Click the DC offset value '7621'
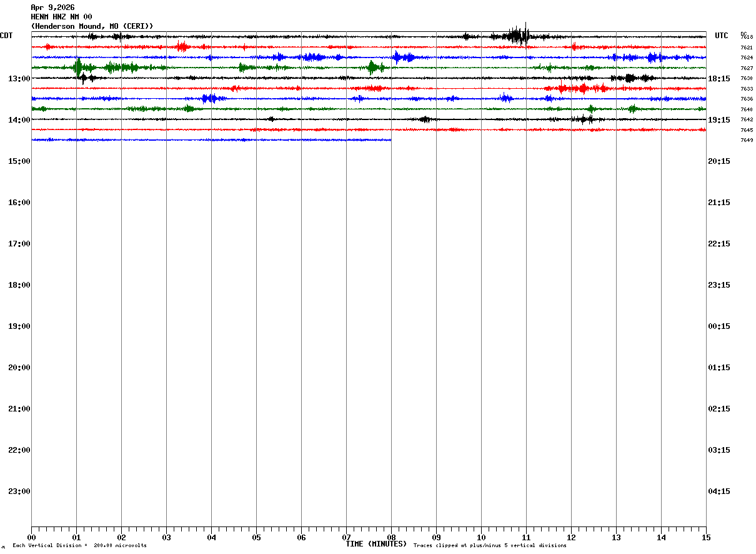Image resolution: width=756 pixels, height=554 pixels. [747, 48]
